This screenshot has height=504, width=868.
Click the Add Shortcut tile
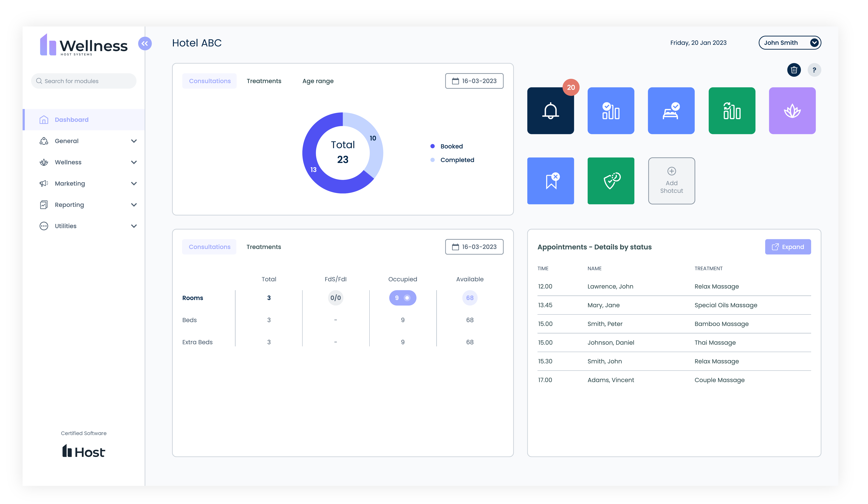click(x=671, y=181)
